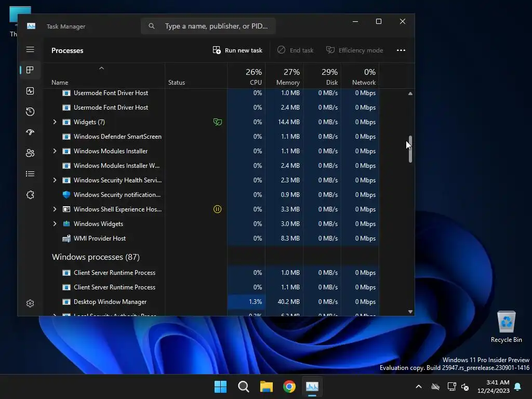Image resolution: width=532 pixels, height=399 pixels.
Task: Open the Performance page in sidebar
Action: (x=30, y=91)
